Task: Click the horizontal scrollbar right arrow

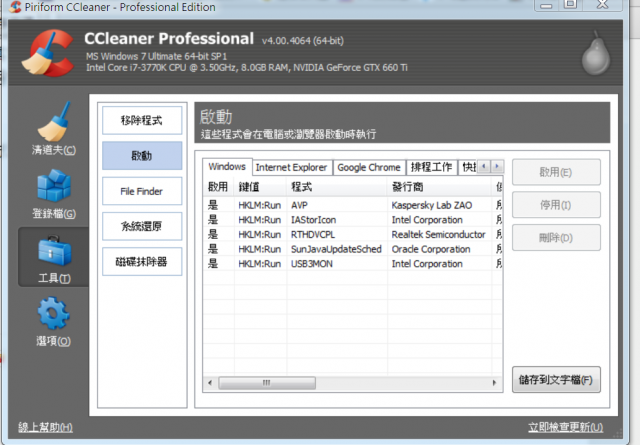Action: pos(494,383)
